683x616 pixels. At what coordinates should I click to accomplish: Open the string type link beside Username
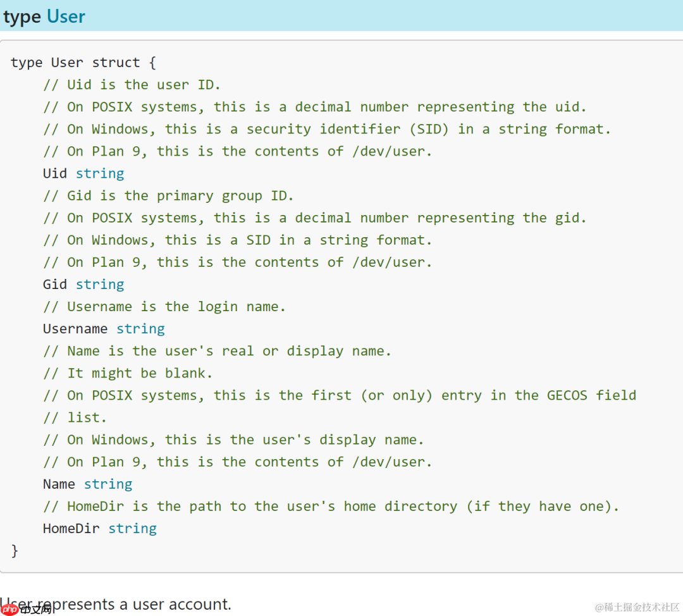pos(140,329)
